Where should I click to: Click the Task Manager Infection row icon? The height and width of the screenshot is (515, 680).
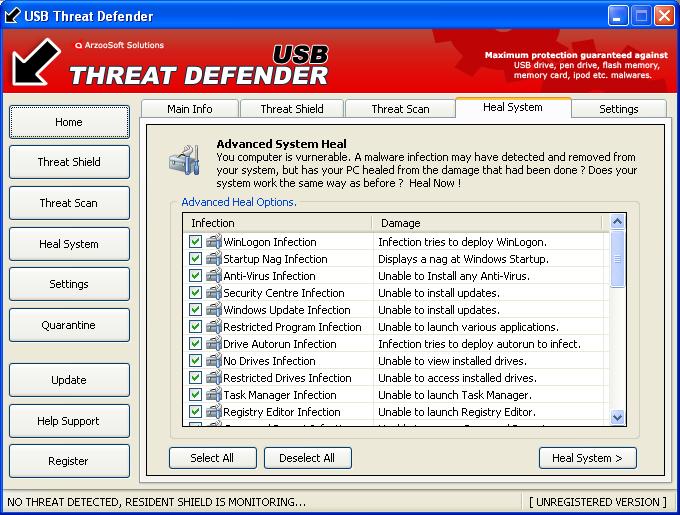[214, 394]
